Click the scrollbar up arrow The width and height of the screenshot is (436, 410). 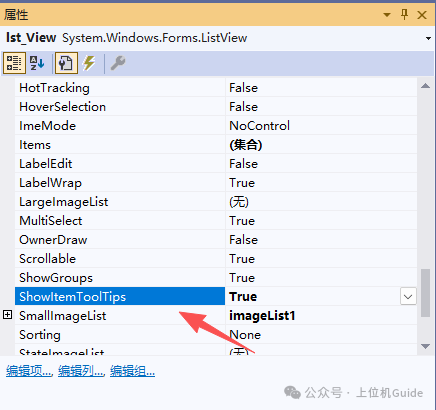pyautogui.click(x=425, y=86)
